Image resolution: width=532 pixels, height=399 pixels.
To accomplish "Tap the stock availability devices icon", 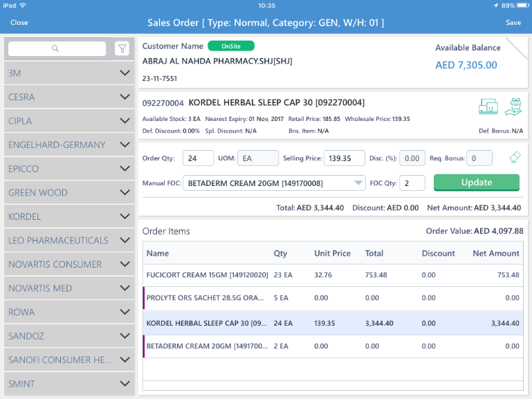I will 488,106.
